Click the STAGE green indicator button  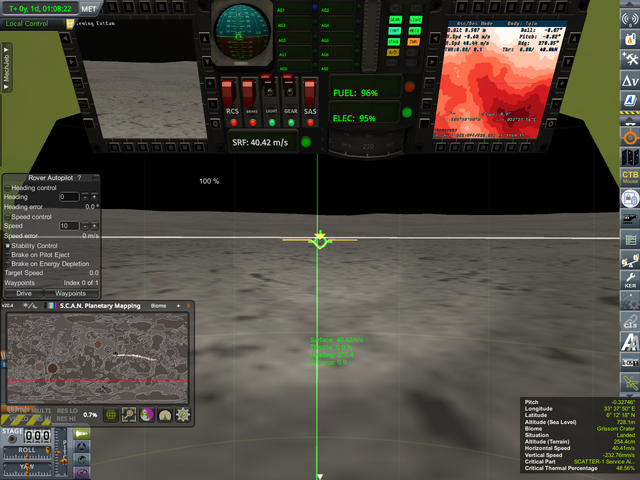(394, 42)
